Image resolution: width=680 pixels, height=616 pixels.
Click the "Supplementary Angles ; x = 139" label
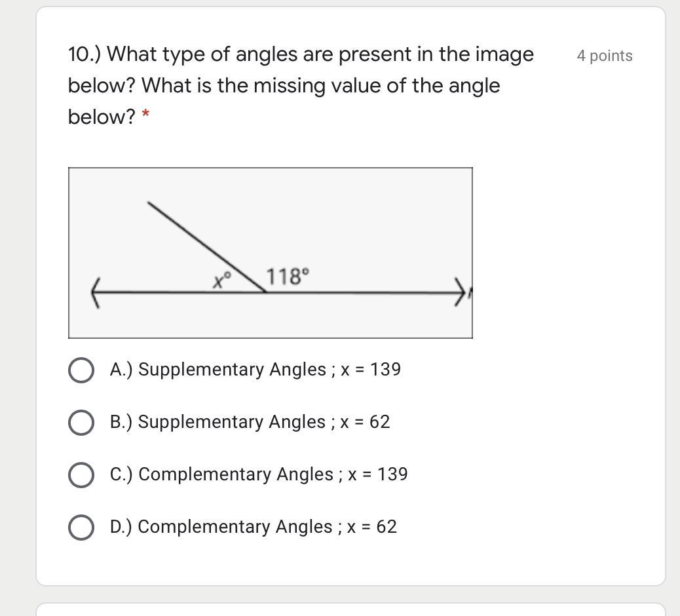click(255, 370)
